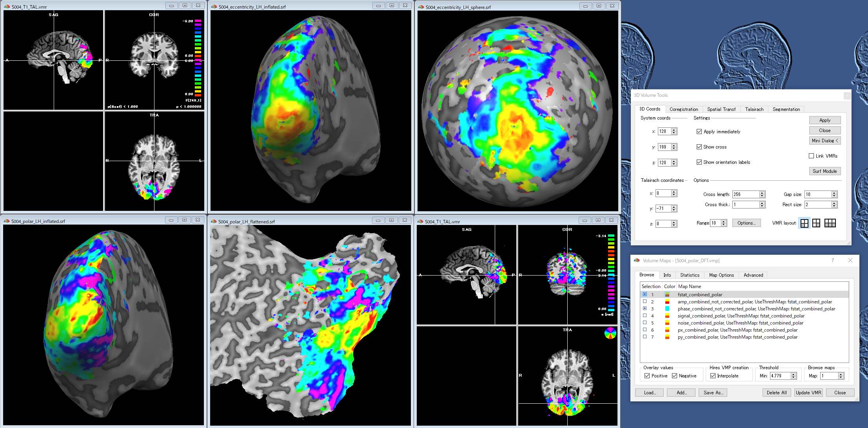
Task: Toggle Apply immediately checkbox
Action: 699,131
